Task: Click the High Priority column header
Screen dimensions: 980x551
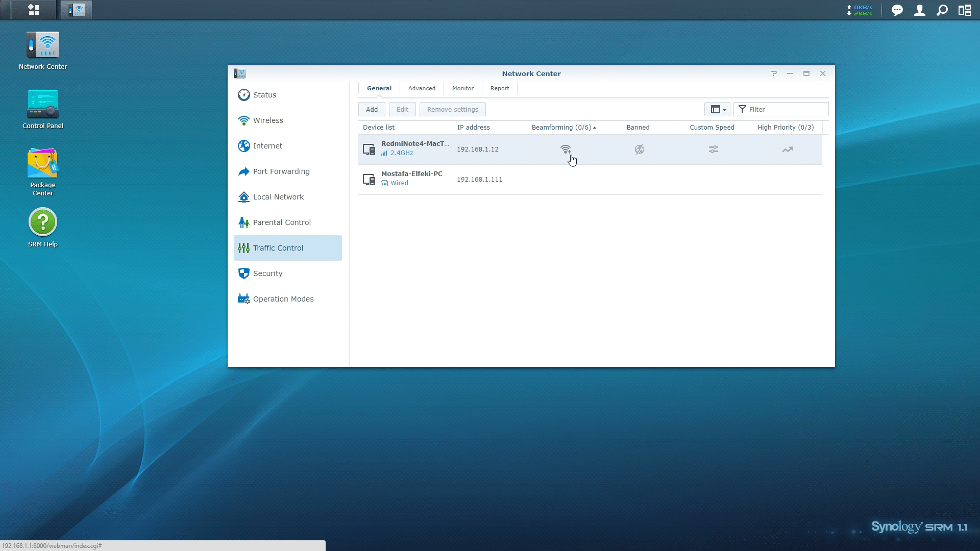Action: [786, 128]
